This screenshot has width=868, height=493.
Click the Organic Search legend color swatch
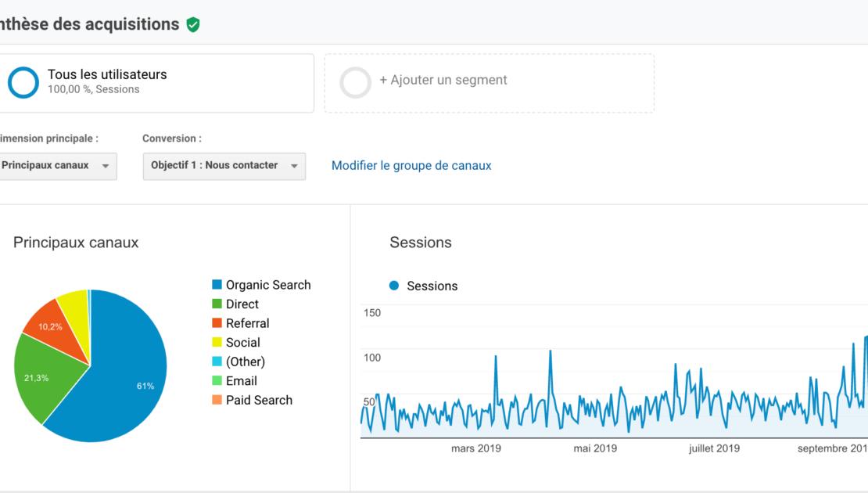217,285
